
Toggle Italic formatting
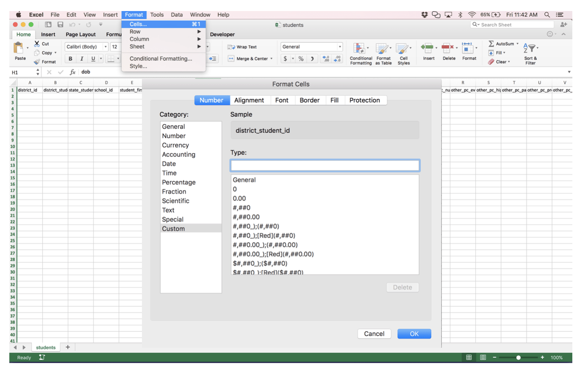tap(81, 59)
